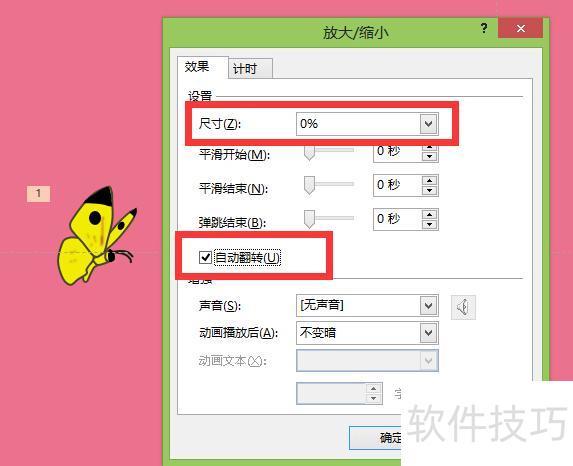This screenshot has width=573, height=466.
Task: Click the help question mark icon
Action: 484,28
